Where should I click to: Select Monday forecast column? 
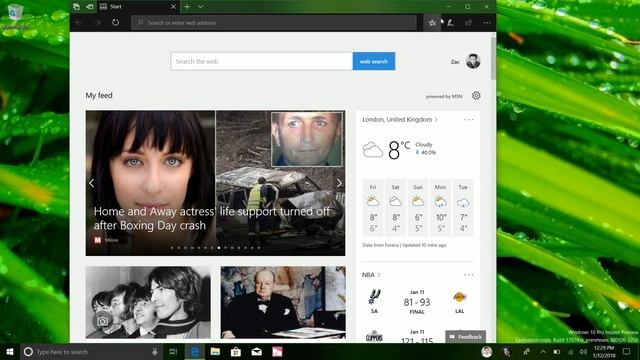point(440,208)
